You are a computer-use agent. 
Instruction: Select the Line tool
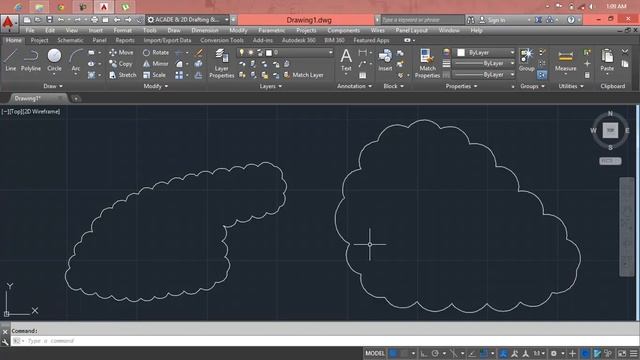tap(11, 60)
